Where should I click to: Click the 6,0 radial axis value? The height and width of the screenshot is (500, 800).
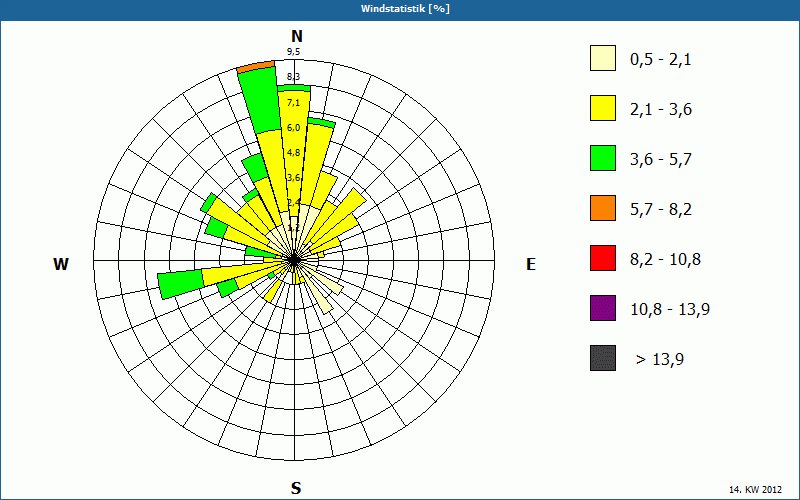click(x=293, y=128)
